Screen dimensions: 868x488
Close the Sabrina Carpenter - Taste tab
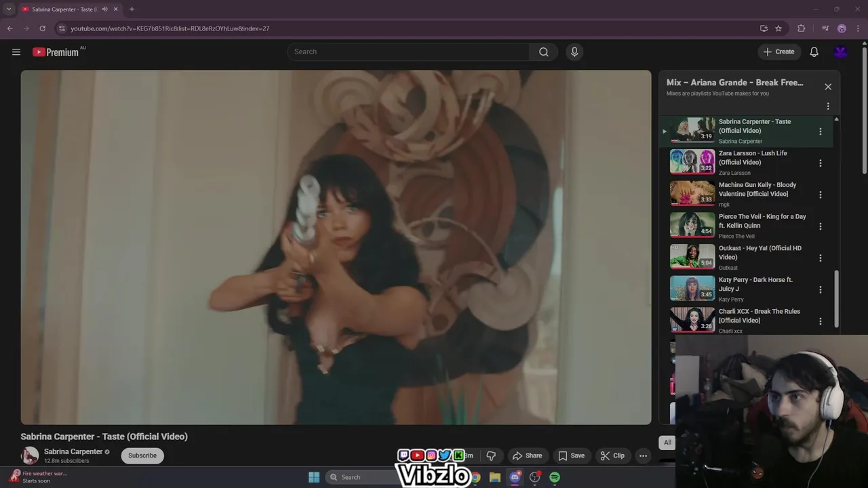pos(116,9)
